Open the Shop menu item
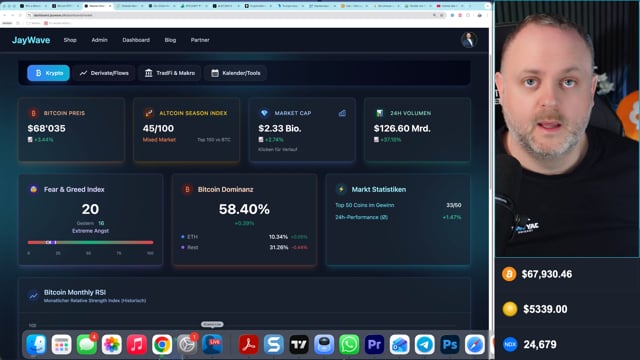Screen dimensions: 640x360 click(x=70, y=40)
